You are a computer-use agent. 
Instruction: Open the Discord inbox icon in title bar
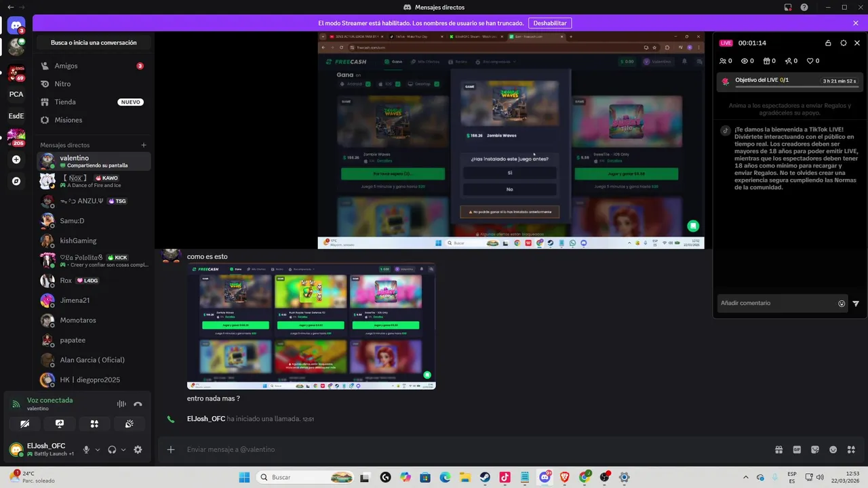coord(788,7)
